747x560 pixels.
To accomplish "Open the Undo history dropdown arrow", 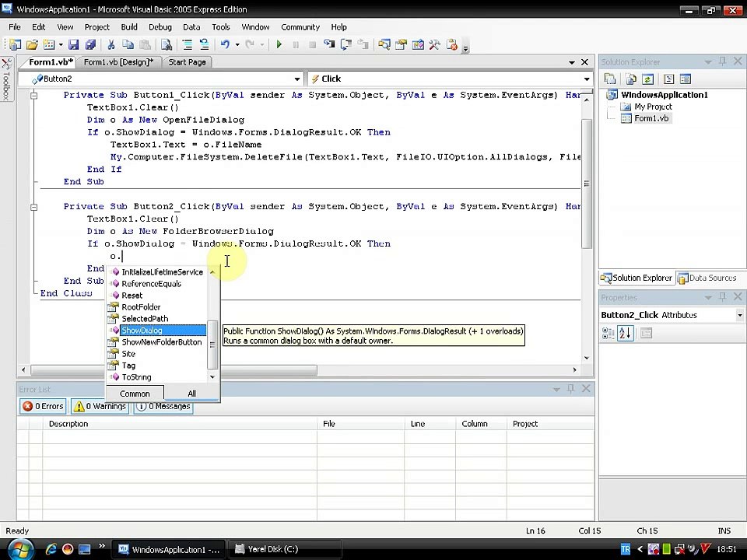I will tap(237, 45).
